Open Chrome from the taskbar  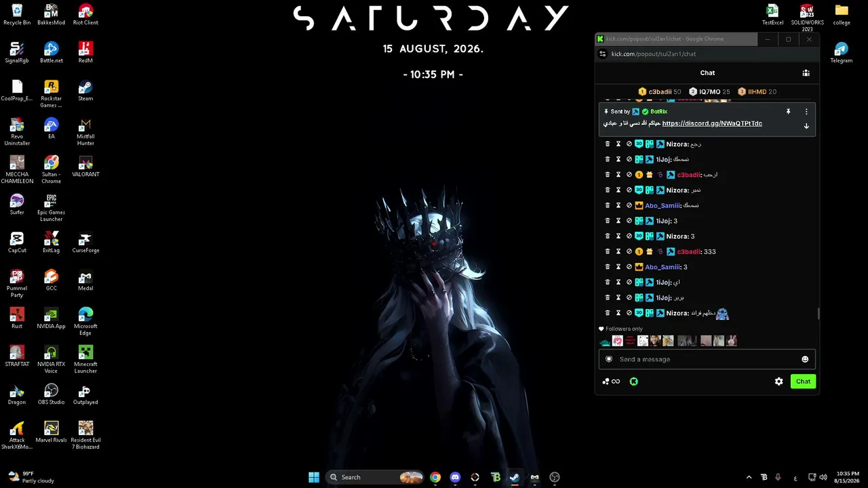(x=435, y=477)
